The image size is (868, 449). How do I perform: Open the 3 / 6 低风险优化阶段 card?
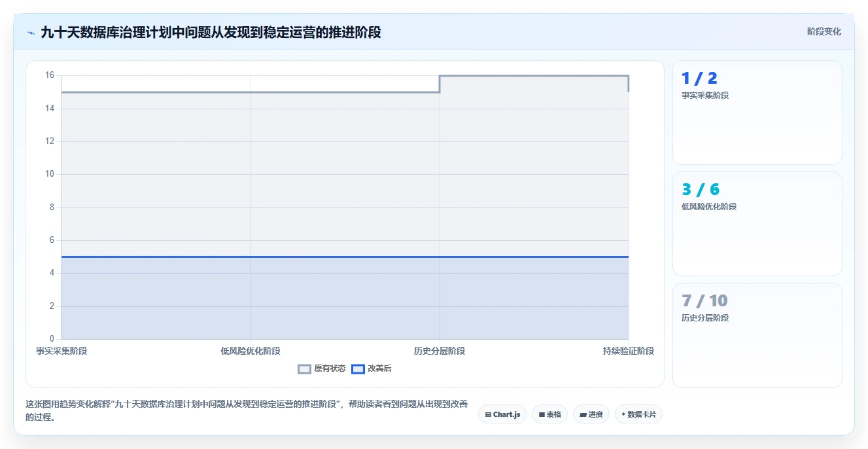757,224
